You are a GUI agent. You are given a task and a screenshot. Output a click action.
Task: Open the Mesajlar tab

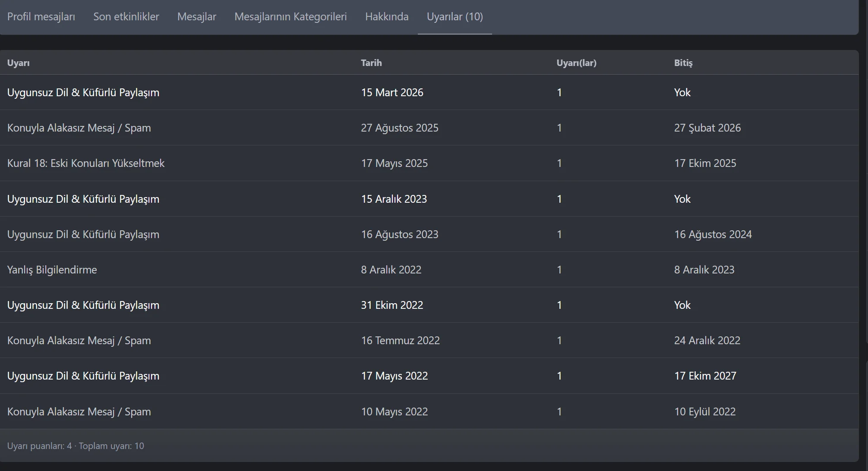click(196, 17)
